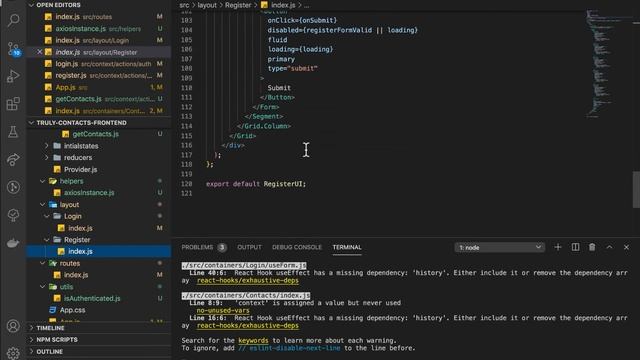Click the 'layout' breadcrumb segment
Viewport: 640px width, 360px height.
point(207,5)
